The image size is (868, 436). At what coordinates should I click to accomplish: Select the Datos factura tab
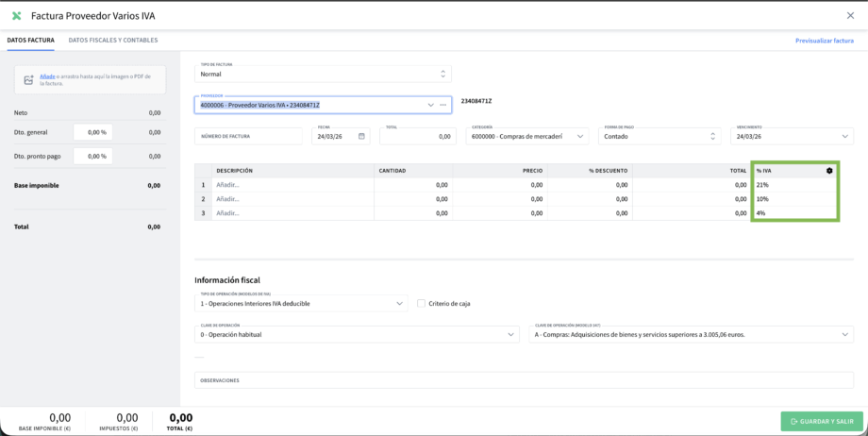coord(30,41)
